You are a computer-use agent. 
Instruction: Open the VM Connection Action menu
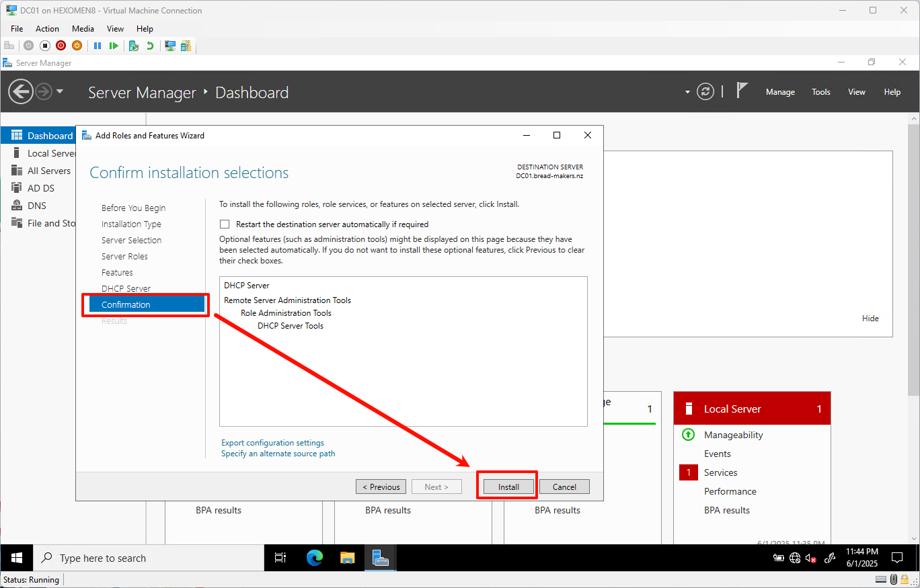point(47,29)
